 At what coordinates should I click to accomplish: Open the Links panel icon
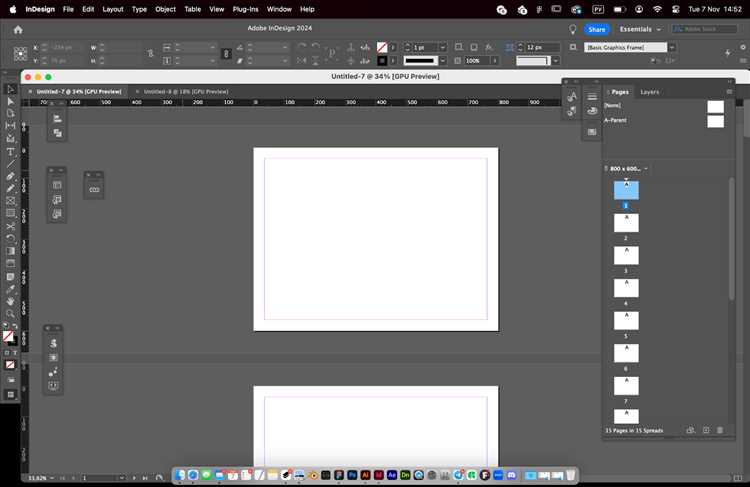click(x=94, y=190)
